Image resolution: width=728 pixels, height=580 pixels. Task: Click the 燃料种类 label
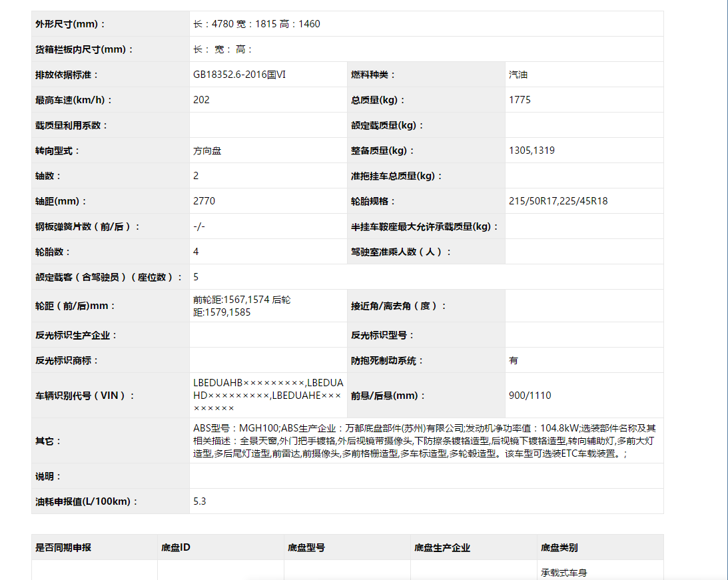click(373, 75)
